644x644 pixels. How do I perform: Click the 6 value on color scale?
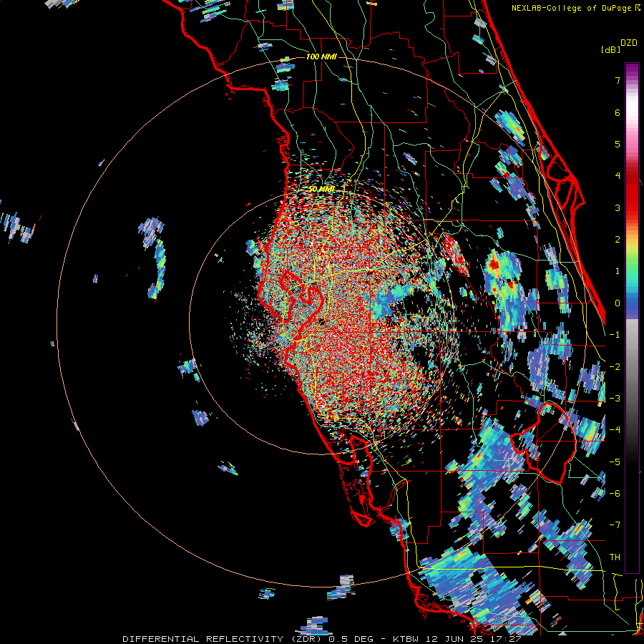click(618, 112)
